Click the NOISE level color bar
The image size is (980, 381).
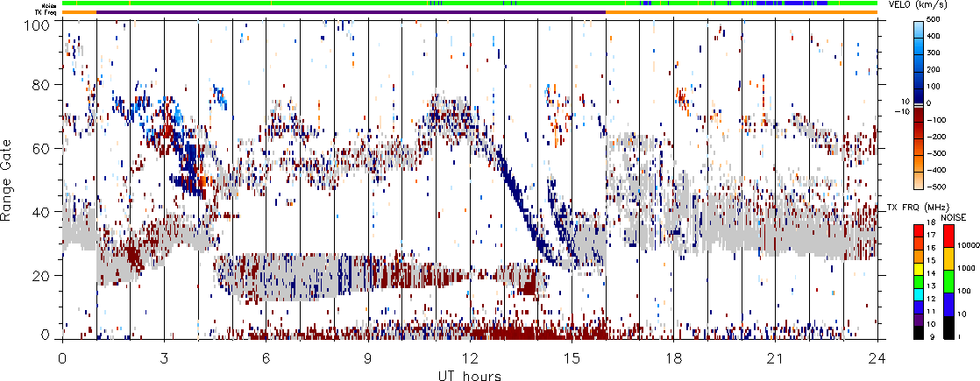948,282
